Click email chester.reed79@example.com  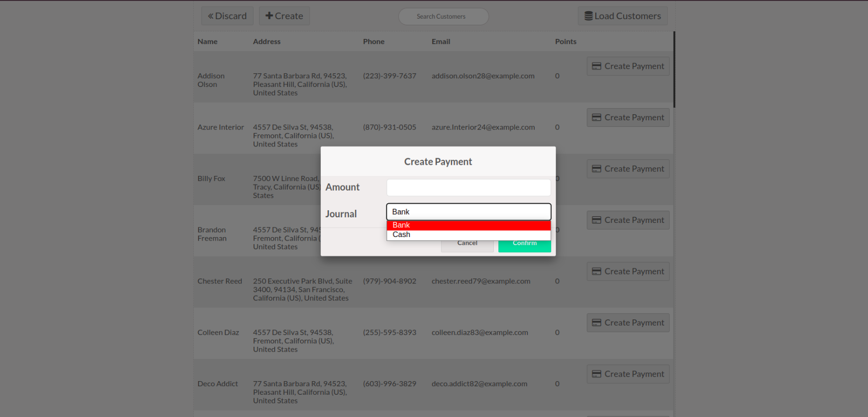tap(481, 281)
